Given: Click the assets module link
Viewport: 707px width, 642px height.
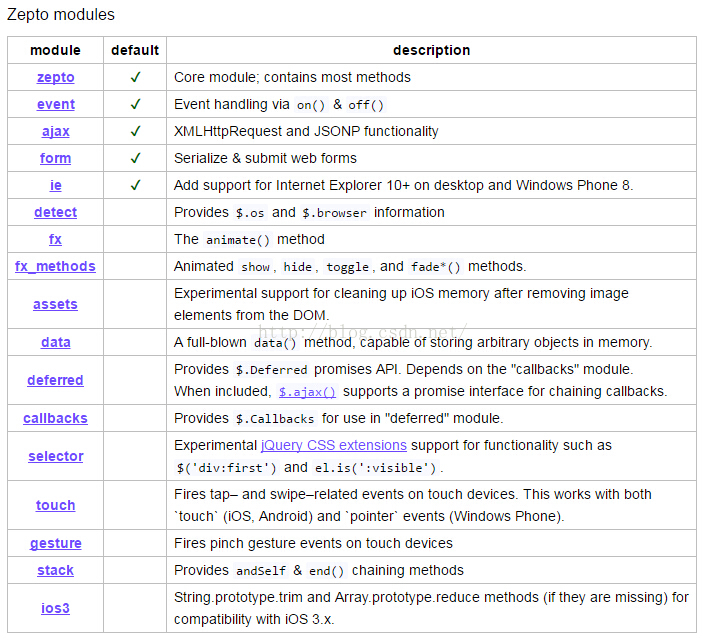Looking at the screenshot, I should [x=55, y=304].
